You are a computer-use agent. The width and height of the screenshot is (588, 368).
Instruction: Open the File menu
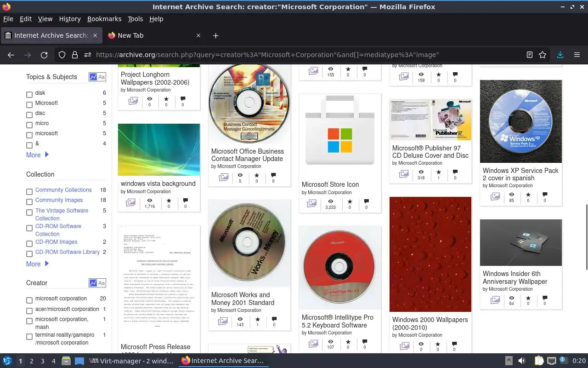click(x=8, y=19)
